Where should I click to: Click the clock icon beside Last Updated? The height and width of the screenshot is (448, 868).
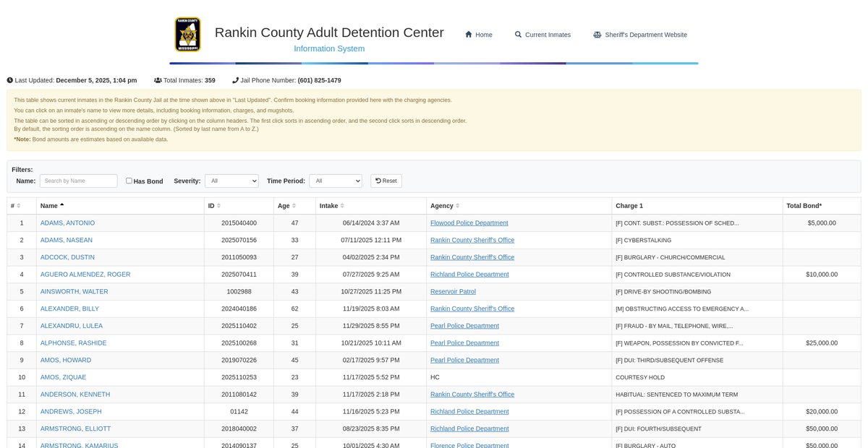pos(10,80)
